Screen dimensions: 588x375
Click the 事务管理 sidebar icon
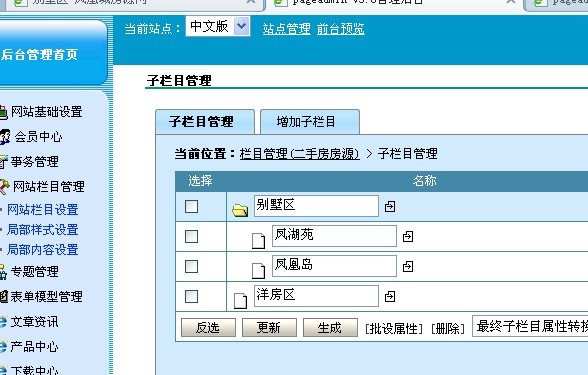pos(3,162)
